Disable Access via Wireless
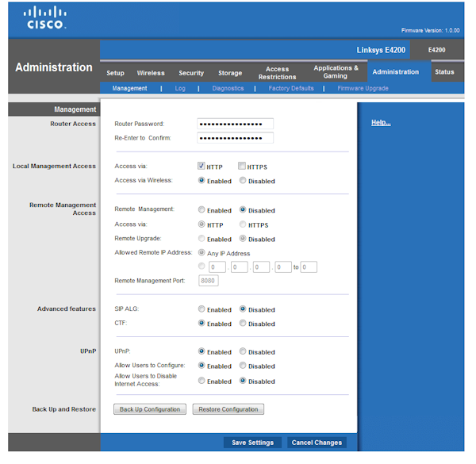The width and height of the screenshot is (476, 464). point(243,181)
